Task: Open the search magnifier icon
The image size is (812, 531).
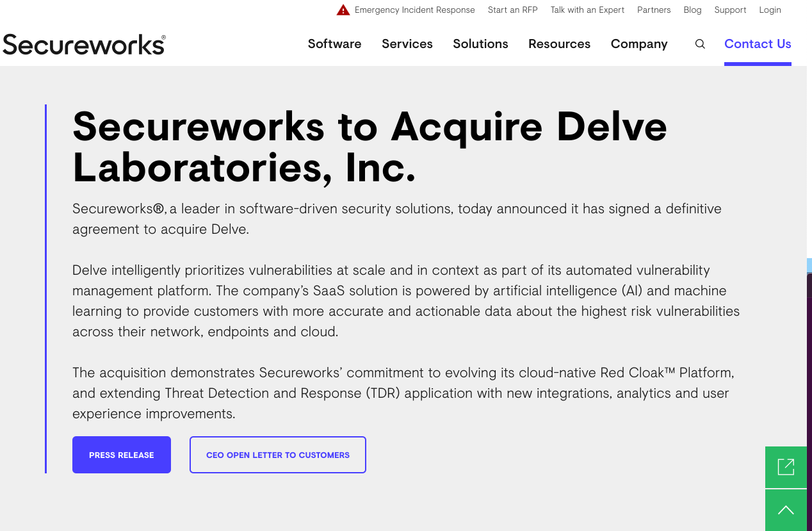Action: 700,44
